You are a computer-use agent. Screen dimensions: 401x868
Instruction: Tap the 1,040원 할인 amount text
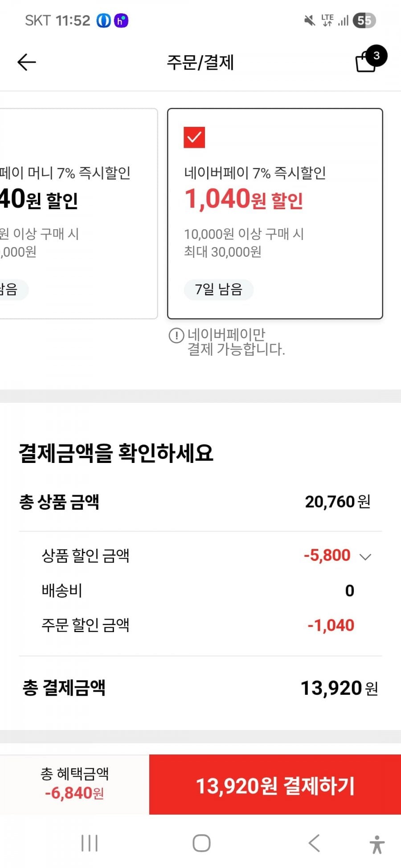tap(244, 199)
